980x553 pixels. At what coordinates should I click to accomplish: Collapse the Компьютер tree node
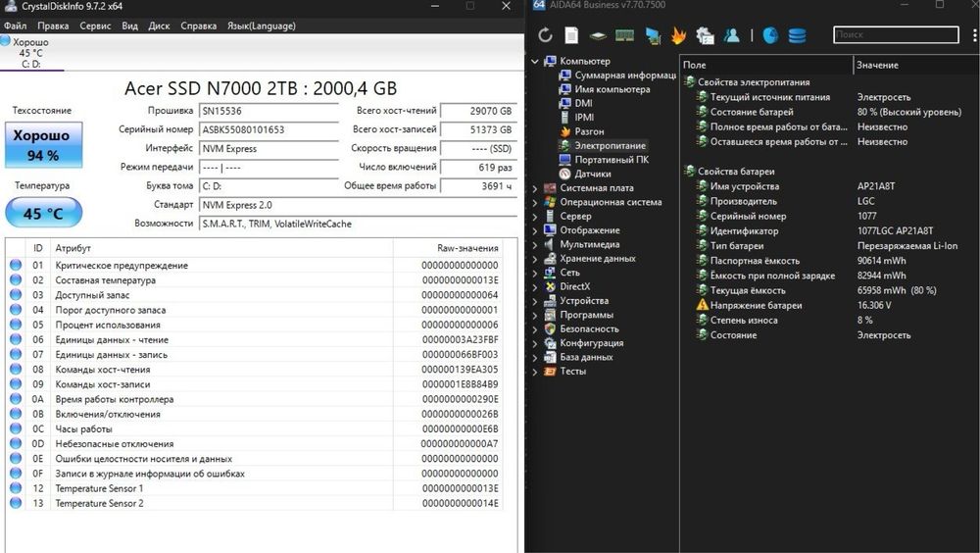coord(535,62)
